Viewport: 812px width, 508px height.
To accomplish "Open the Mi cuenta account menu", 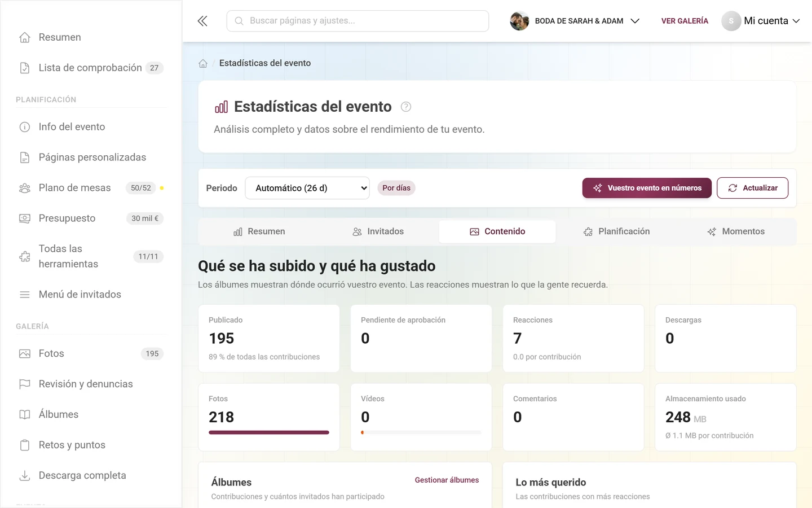I will pyautogui.click(x=761, y=21).
